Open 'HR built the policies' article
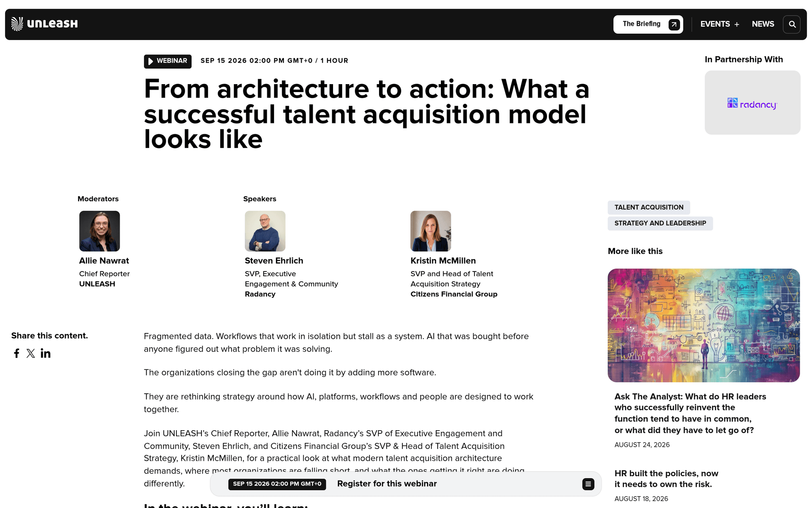This screenshot has width=812, height=508. (x=666, y=479)
